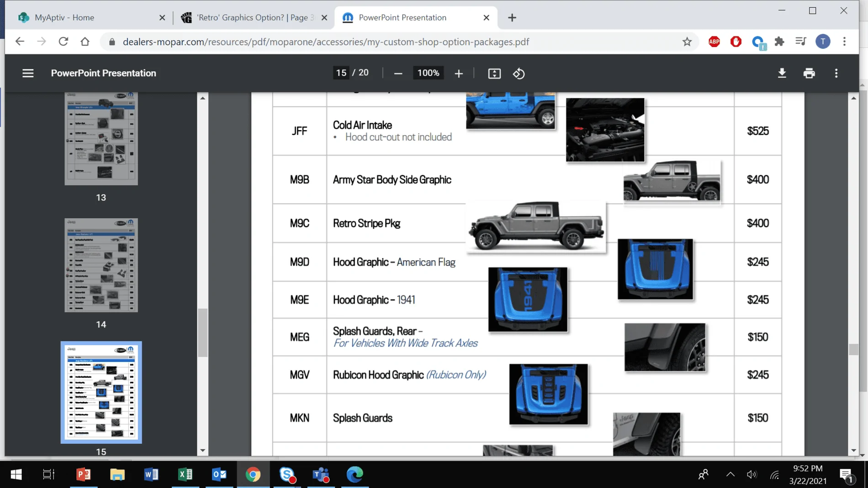The image size is (868, 488).
Task: Click the M9D code cell
Action: 300,262
